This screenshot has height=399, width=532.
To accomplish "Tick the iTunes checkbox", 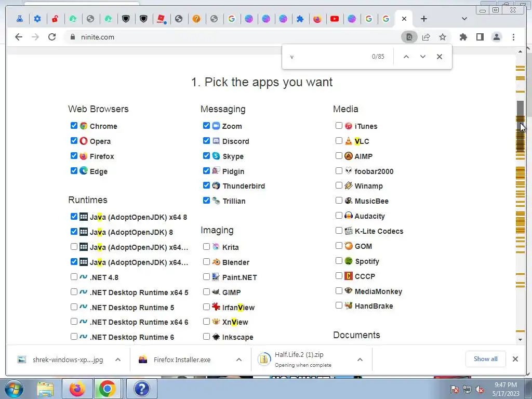I will [339, 126].
